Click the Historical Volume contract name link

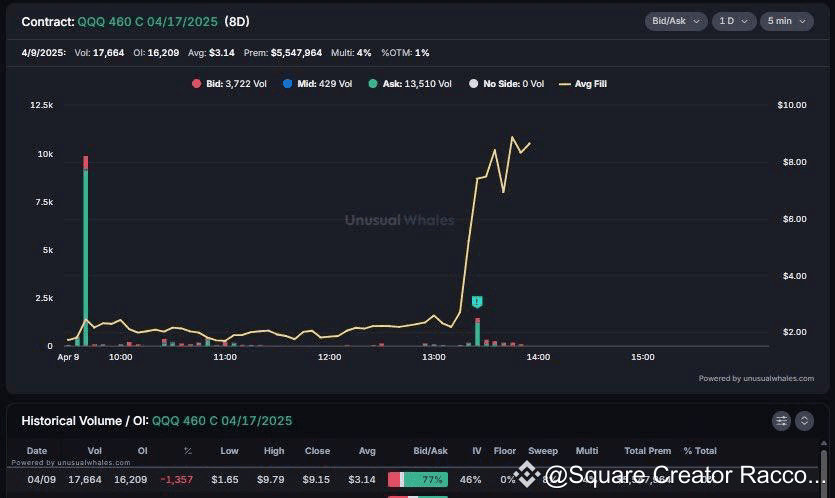pyautogui.click(x=222, y=421)
